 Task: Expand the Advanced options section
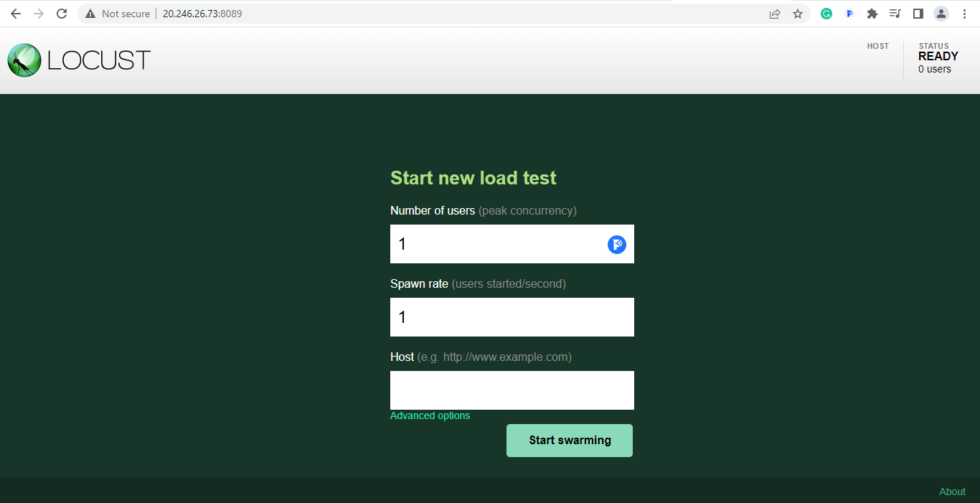(x=430, y=415)
